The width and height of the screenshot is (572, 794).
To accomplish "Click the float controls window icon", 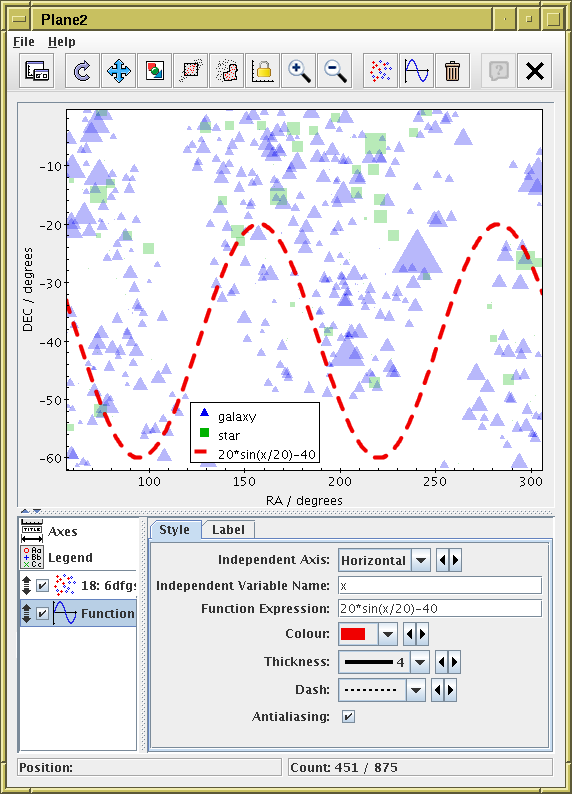I will 37,71.
